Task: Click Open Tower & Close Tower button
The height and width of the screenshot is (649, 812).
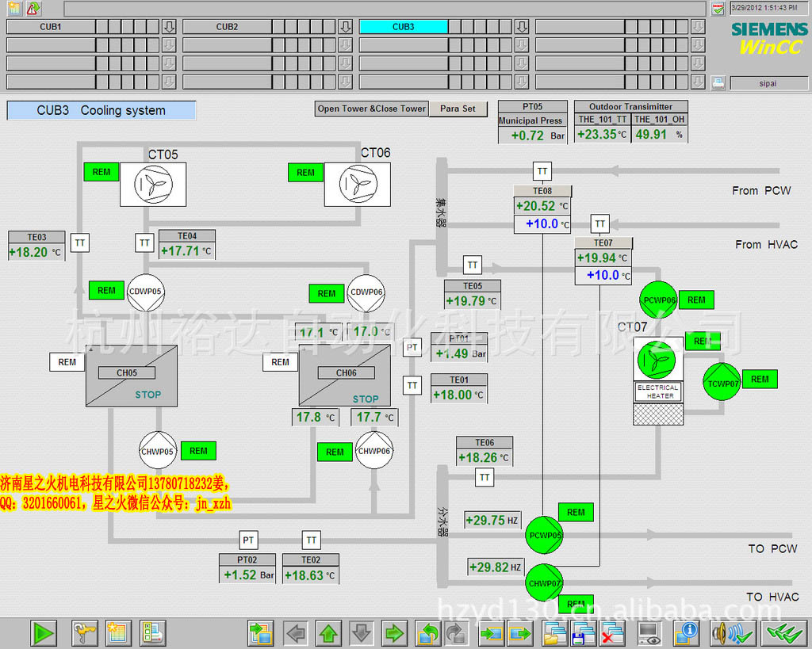Action: point(372,109)
